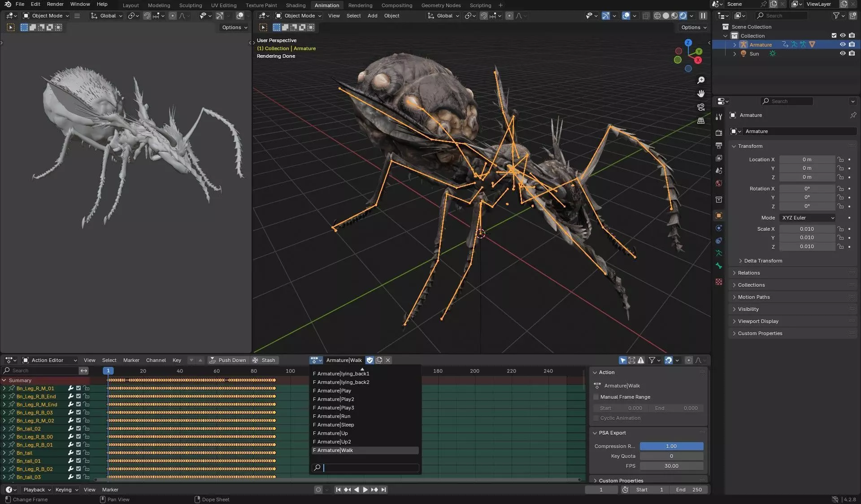
Task: Toggle camera view icon in the viewport
Action: click(x=701, y=107)
